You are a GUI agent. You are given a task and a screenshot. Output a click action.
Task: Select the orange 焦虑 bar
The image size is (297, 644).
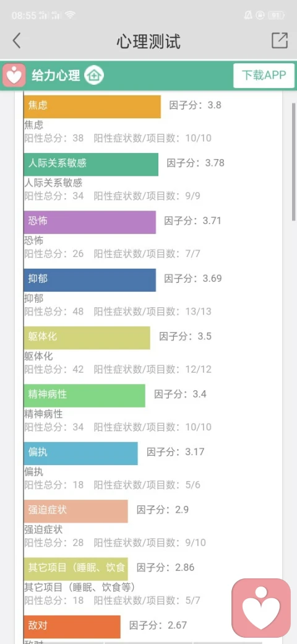pos(92,107)
